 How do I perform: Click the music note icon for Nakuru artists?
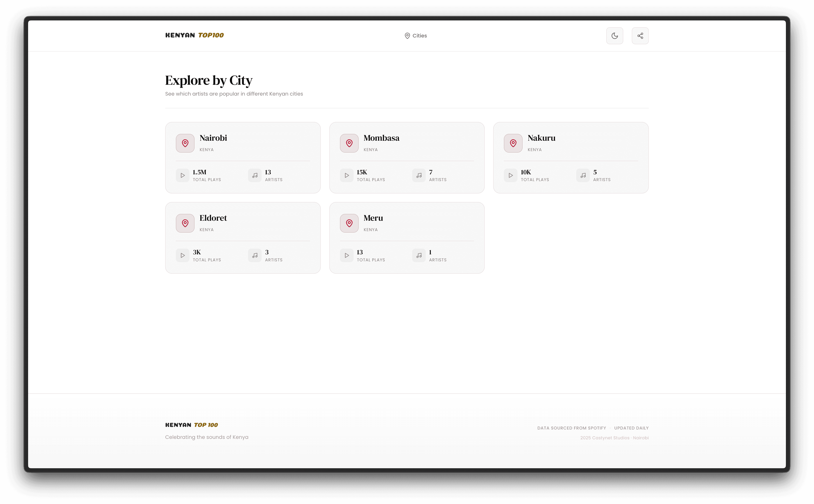click(583, 175)
